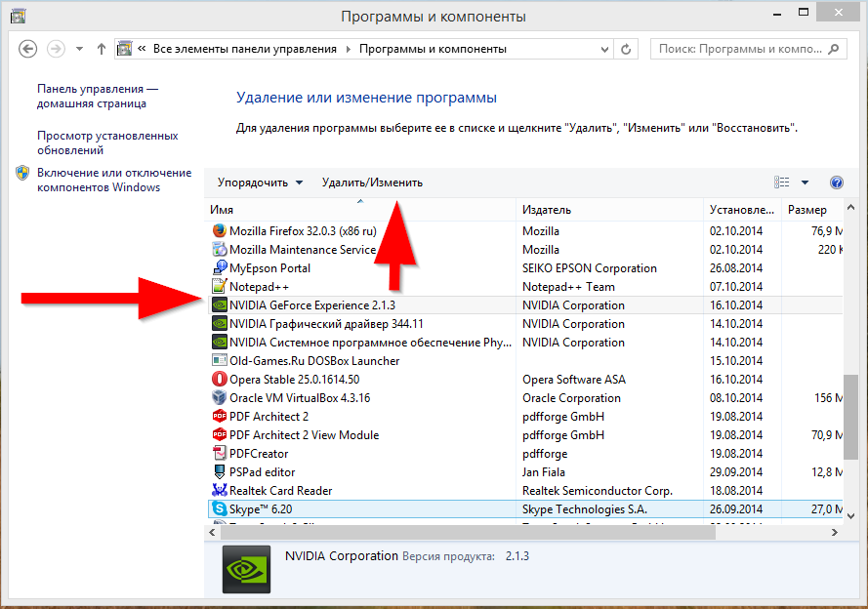The width and height of the screenshot is (868, 609).
Task: Click the vertical scrollbar thumb
Action: [850, 417]
